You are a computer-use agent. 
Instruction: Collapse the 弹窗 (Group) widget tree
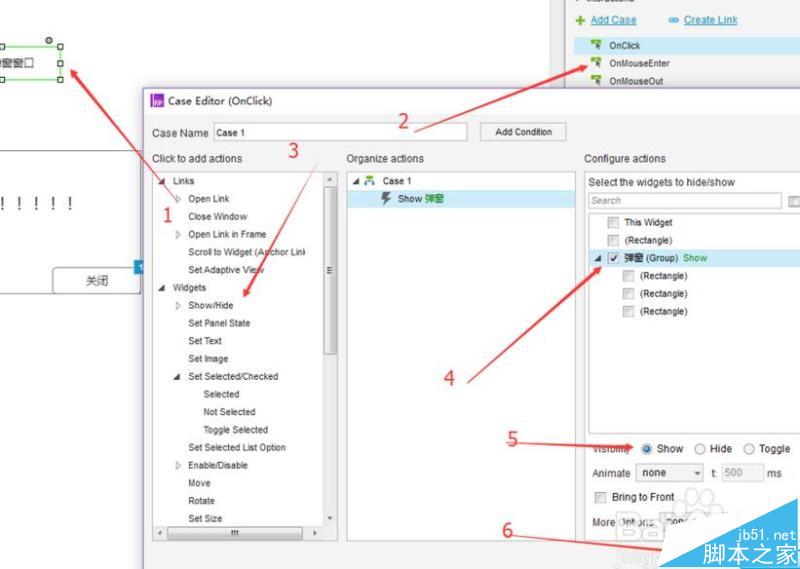pos(598,258)
